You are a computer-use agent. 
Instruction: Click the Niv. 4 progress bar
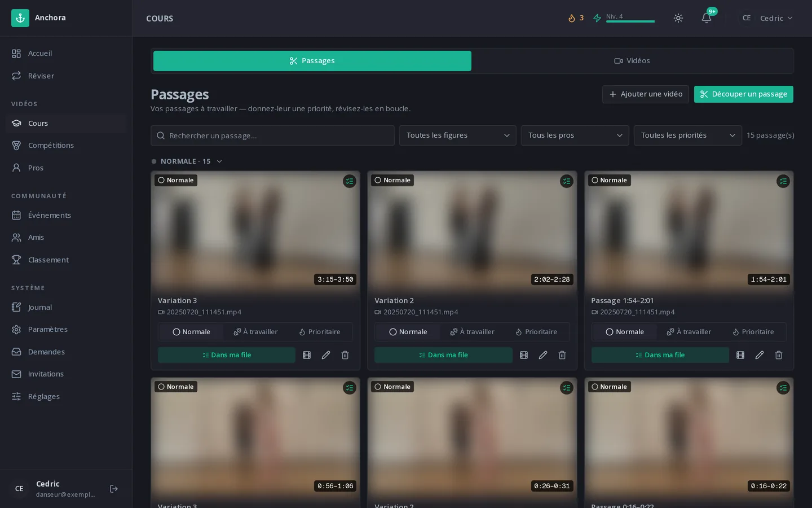tap(630, 21)
